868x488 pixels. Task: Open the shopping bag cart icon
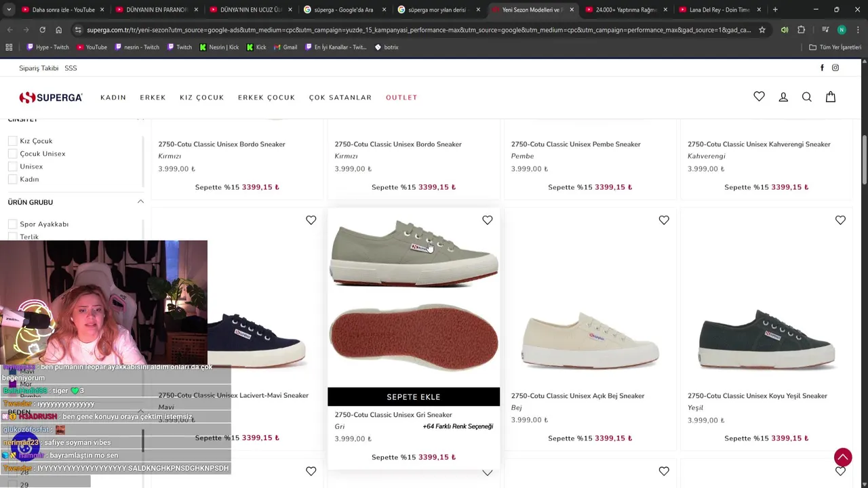pos(831,97)
